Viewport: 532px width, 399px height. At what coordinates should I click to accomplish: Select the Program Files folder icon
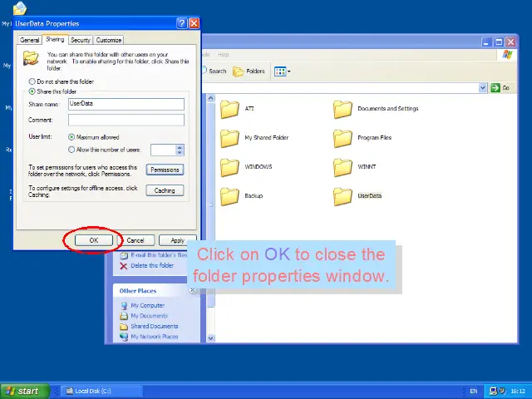[x=342, y=139]
